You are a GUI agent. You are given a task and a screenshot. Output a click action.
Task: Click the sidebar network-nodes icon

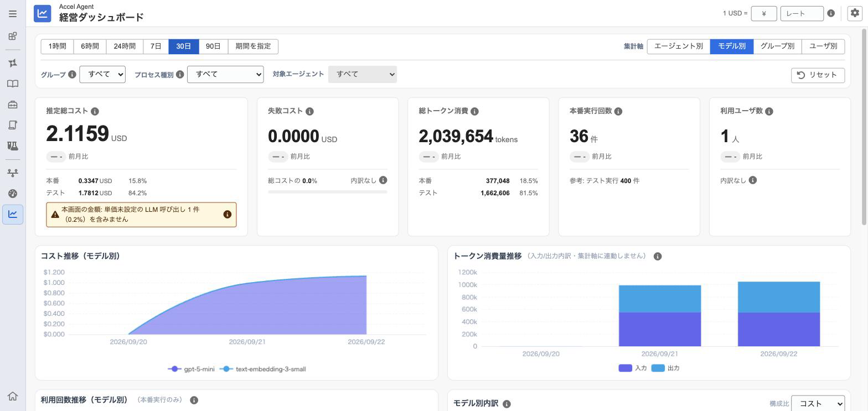[x=13, y=173]
